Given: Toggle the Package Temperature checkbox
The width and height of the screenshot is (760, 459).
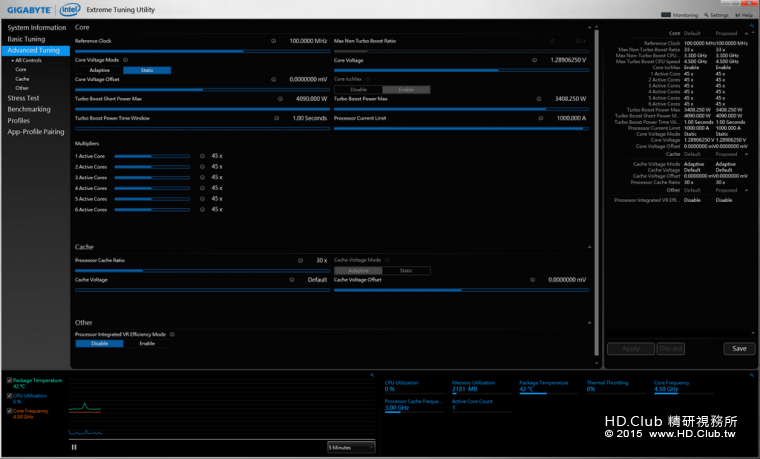Looking at the screenshot, I should click(10, 381).
